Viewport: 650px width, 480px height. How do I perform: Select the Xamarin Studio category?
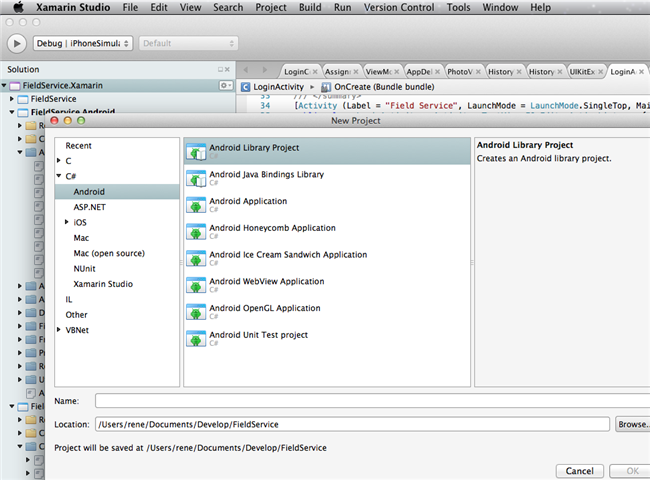(117, 284)
